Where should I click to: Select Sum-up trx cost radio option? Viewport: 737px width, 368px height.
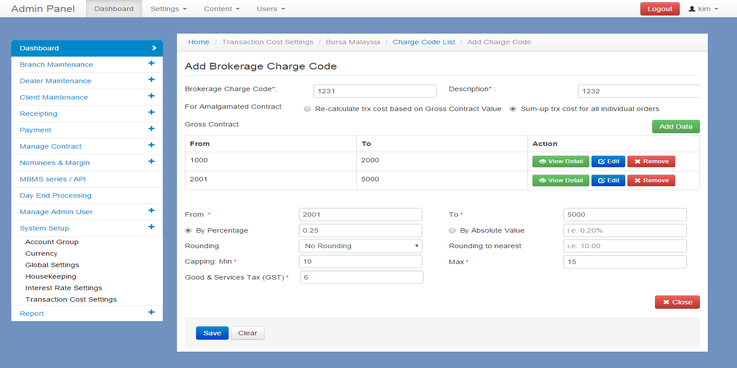click(513, 109)
